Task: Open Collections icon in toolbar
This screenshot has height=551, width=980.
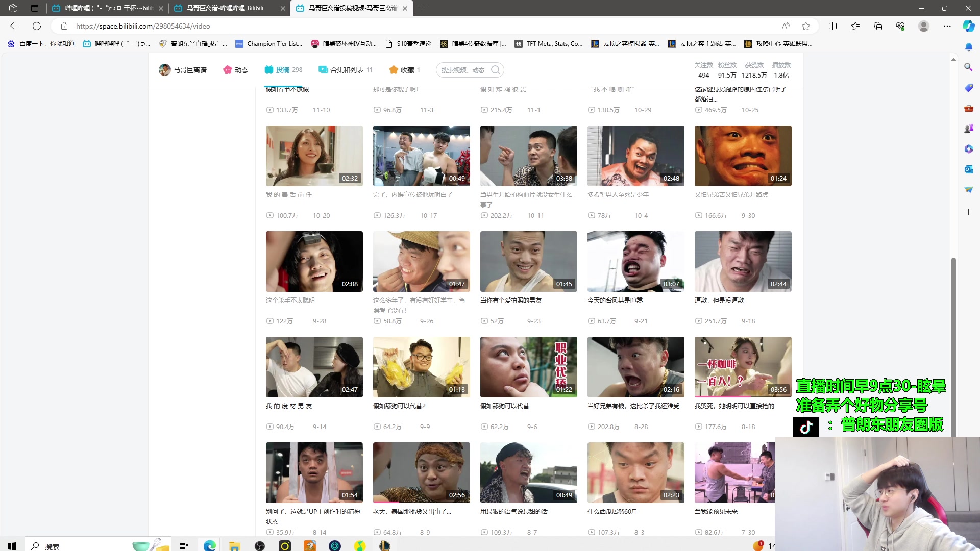Action: tap(878, 26)
